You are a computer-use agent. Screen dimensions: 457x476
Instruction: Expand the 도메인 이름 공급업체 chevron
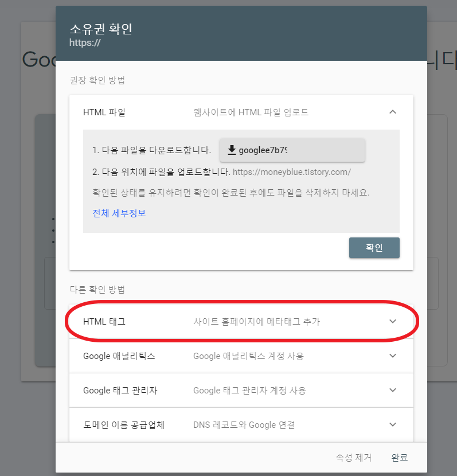coord(393,424)
